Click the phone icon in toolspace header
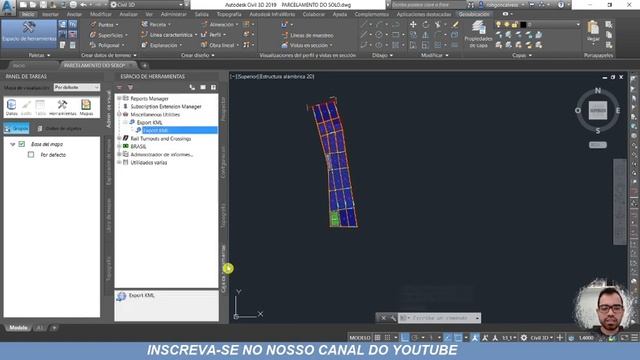640x360 pixels. (192, 87)
